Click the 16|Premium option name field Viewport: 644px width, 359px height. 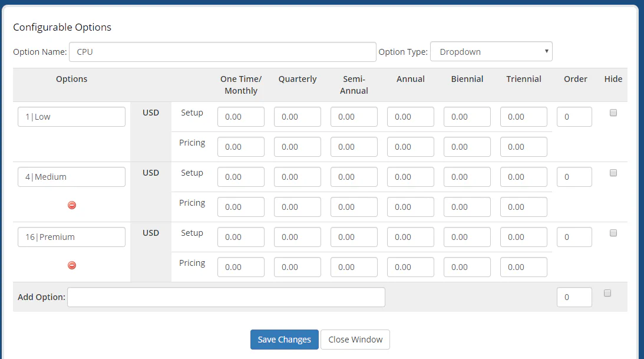point(71,237)
